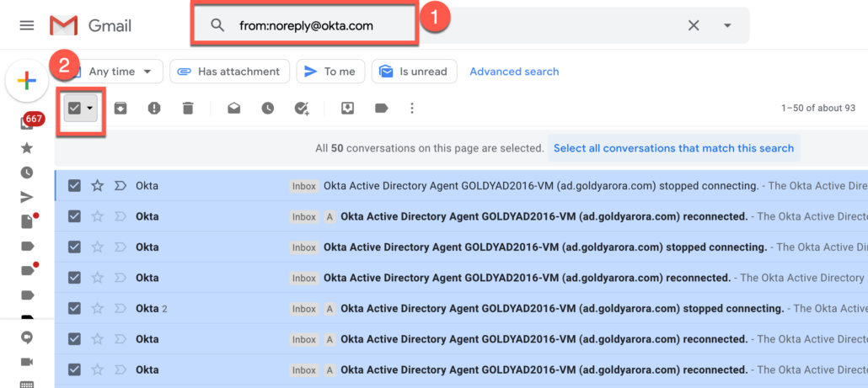Star the Okta 2 conversation

(98, 308)
